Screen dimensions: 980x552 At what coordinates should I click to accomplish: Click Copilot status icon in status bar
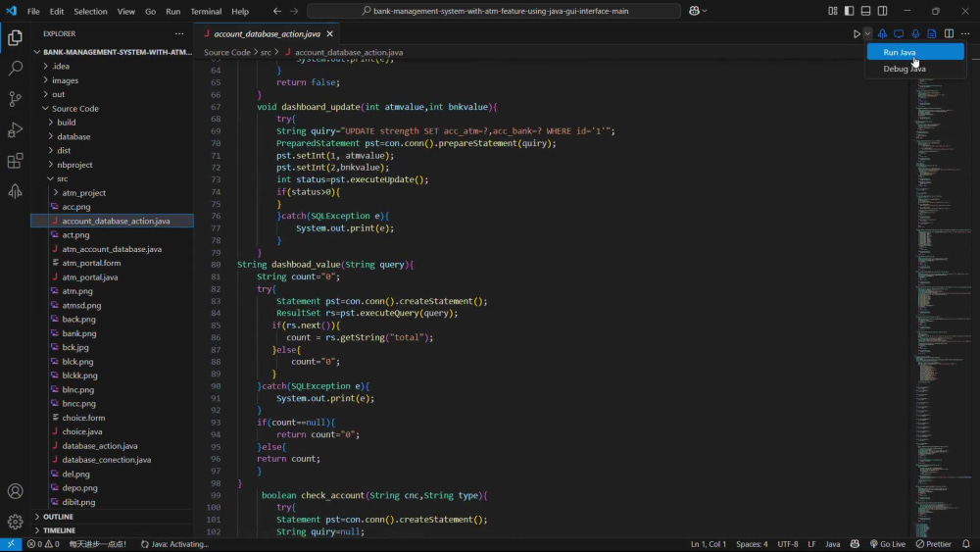click(x=855, y=544)
